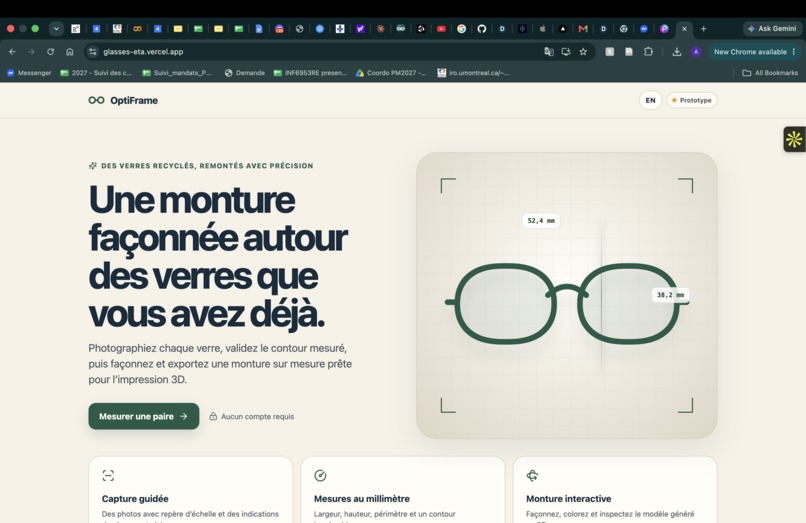Switch to the Yahoo purple tab
This screenshot has height=523, width=806.
(x=360, y=29)
